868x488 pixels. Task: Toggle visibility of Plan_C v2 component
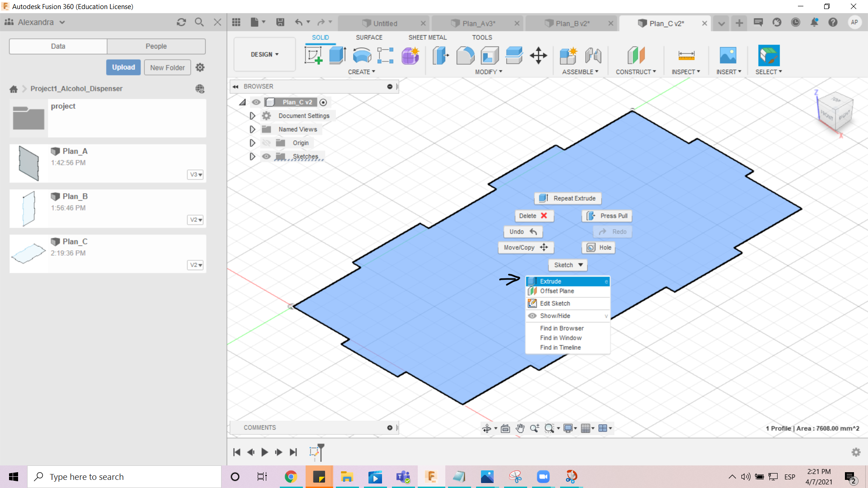point(256,102)
